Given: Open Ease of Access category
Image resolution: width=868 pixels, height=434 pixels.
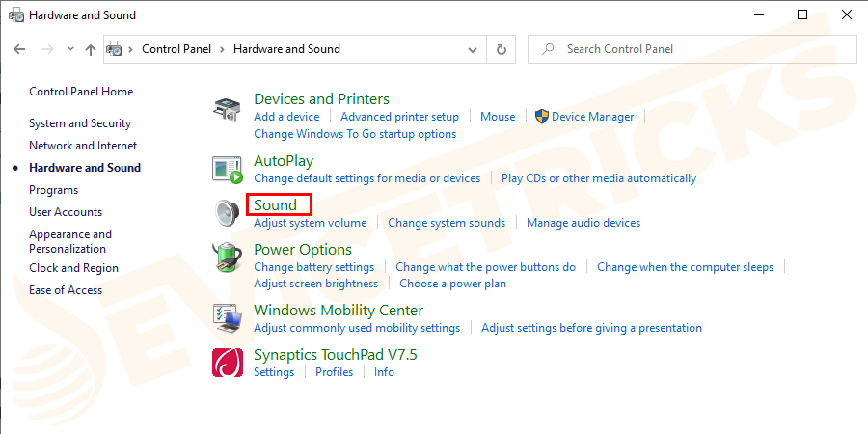Looking at the screenshot, I should (x=66, y=290).
